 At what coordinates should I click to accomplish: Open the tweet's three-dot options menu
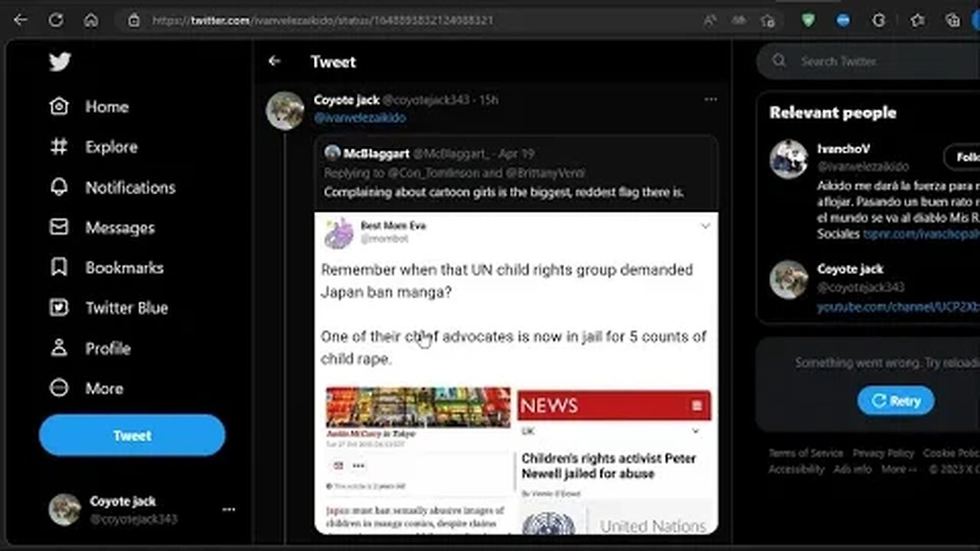coord(710,99)
